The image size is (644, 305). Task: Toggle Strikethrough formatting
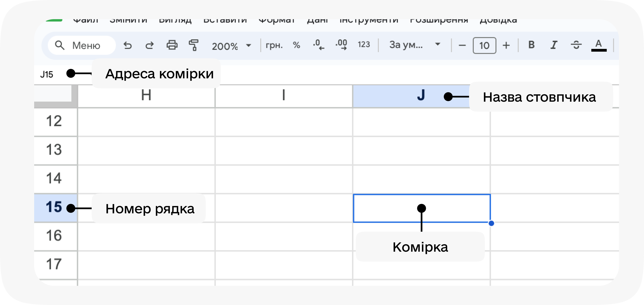pos(576,45)
